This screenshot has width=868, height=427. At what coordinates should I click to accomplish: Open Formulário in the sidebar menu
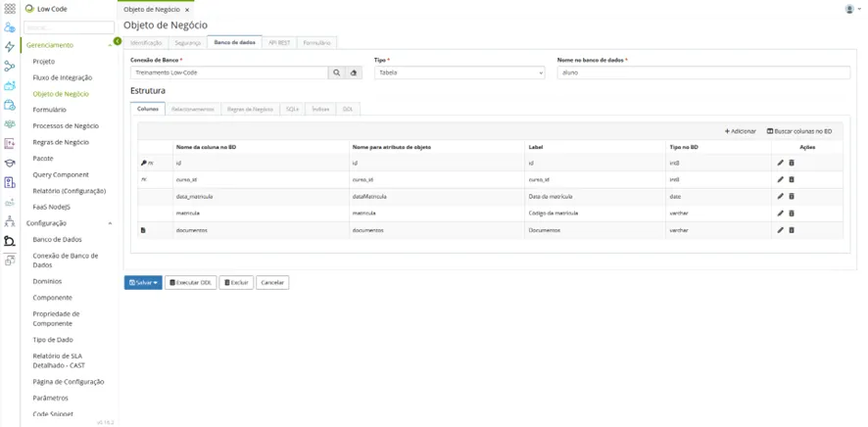click(49, 110)
